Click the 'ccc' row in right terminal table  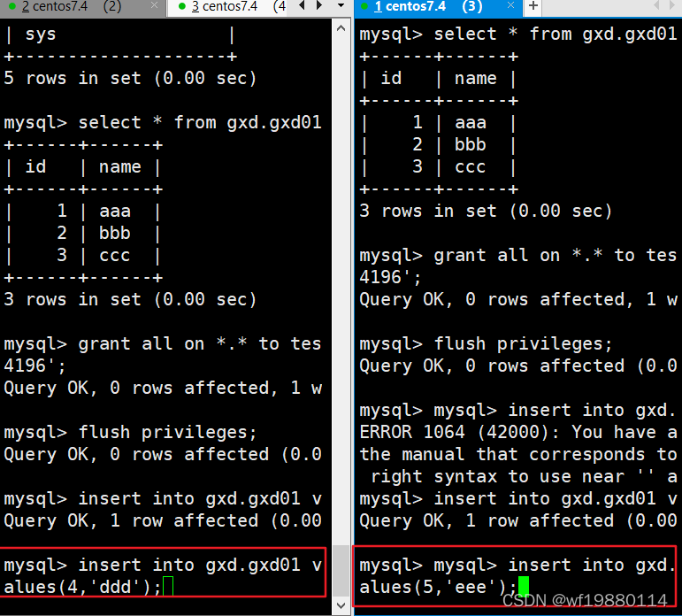tap(439, 166)
